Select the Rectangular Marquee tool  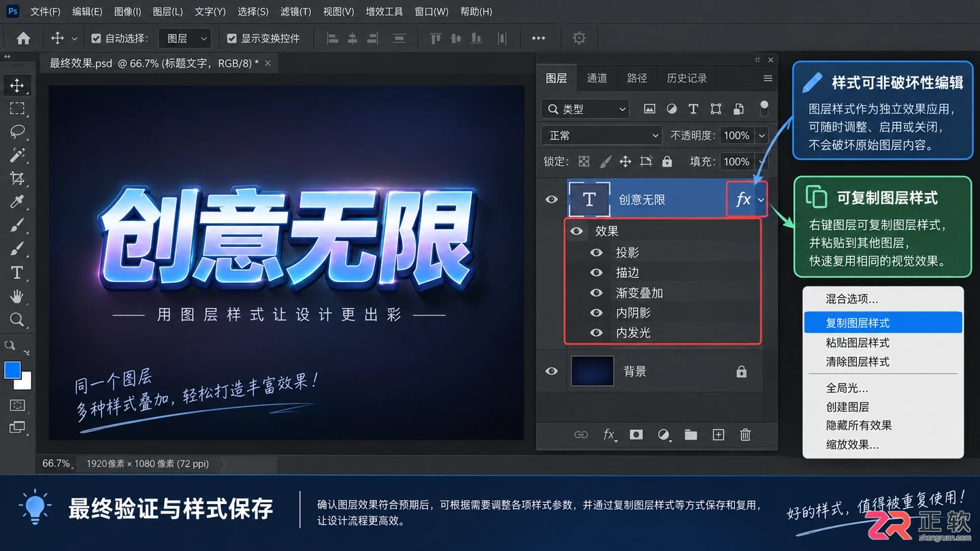[x=17, y=109]
